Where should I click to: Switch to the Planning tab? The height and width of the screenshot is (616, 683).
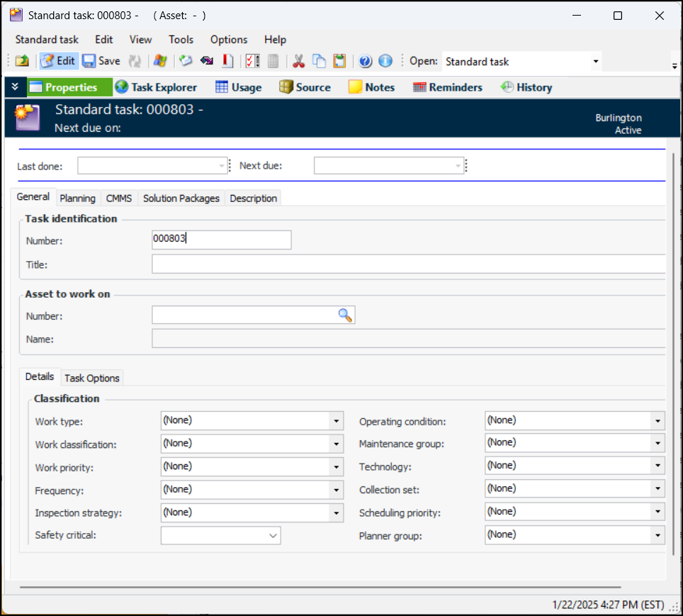click(x=77, y=198)
